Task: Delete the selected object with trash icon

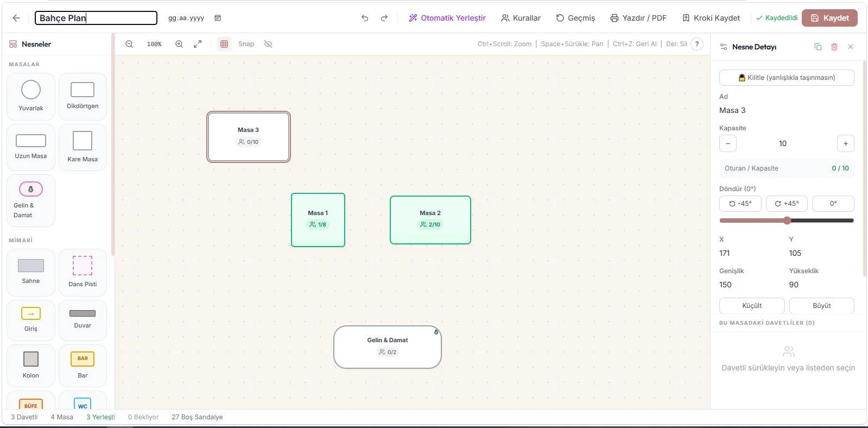Action: 834,47
